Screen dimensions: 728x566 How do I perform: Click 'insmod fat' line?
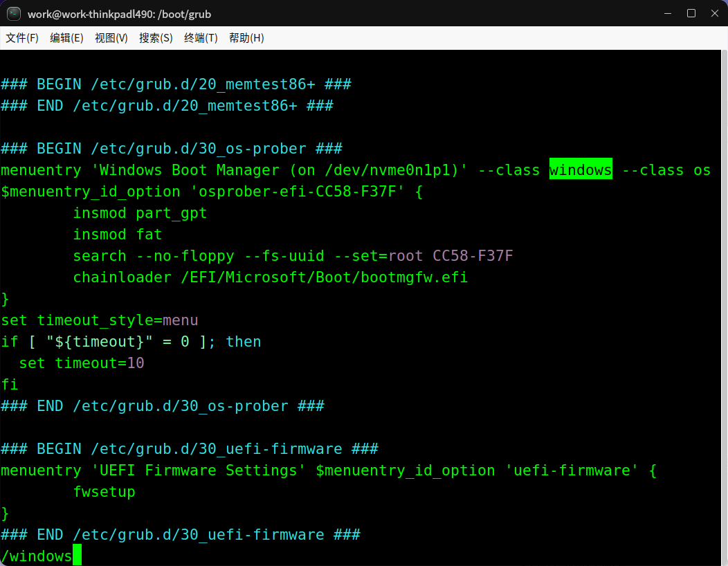[x=118, y=234]
